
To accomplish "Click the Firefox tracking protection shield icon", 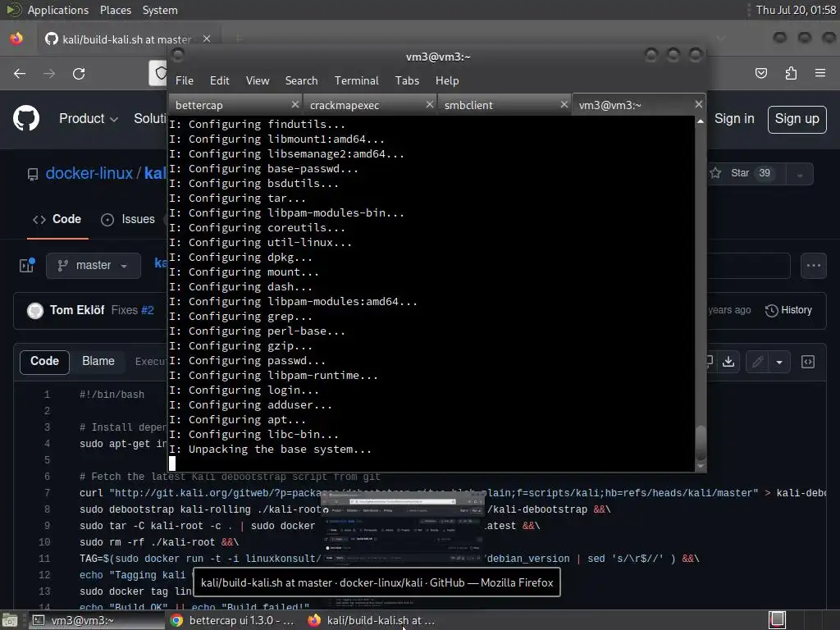I will point(160,73).
